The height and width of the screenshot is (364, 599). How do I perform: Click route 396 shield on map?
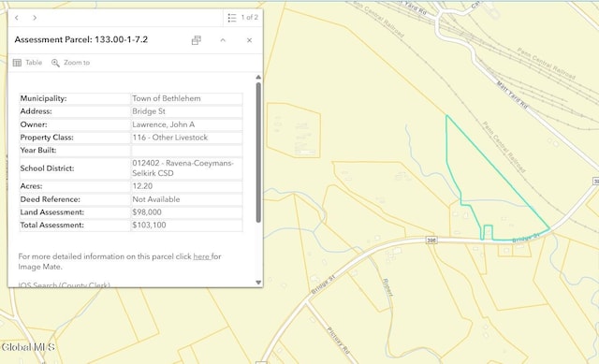pos(431,240)
